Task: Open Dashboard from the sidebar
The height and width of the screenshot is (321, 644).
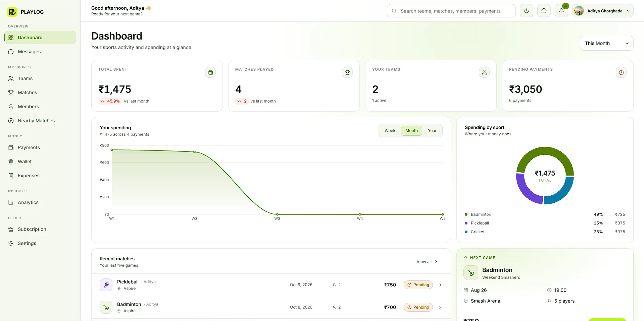Action: tap(40, 38)
